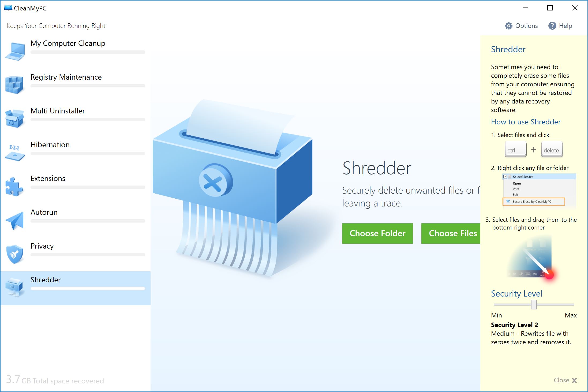Right-click context menu Open option
The width and height of the screenshot is (588, 392).
pyautogui.click(x=516, y=182)
